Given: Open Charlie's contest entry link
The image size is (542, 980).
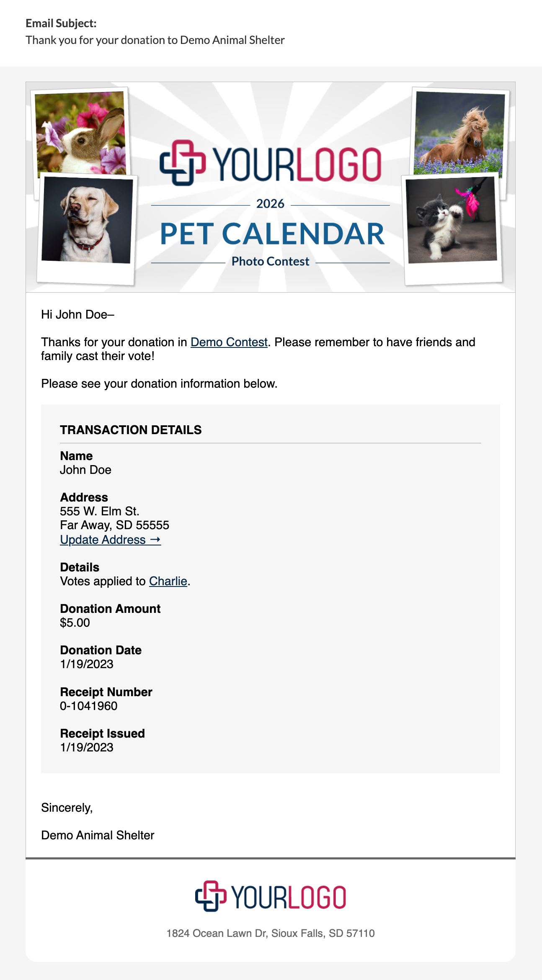Looking at the screenshot, I should pyautogui.click(x=168, y=581).
